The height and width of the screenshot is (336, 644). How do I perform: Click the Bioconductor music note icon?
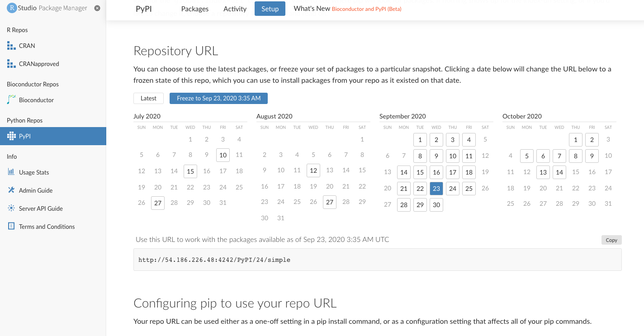pyautogui.click(x=11, y=100)
